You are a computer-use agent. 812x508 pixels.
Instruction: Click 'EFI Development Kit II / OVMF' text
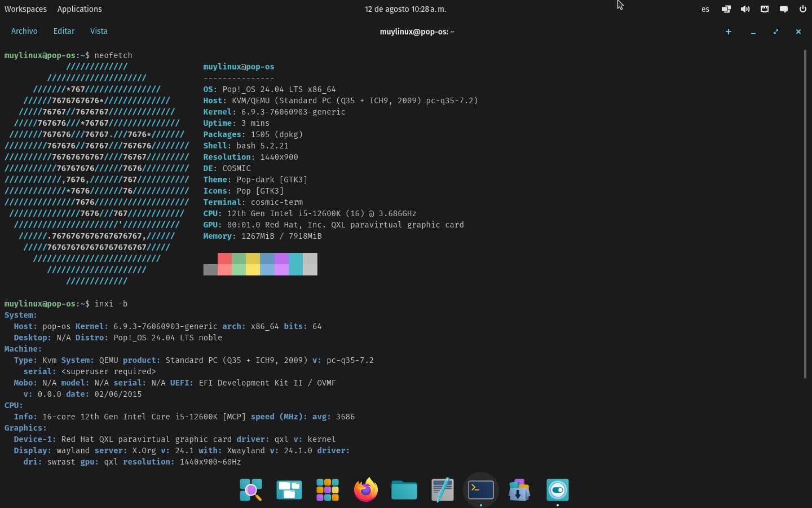point(267,383)
